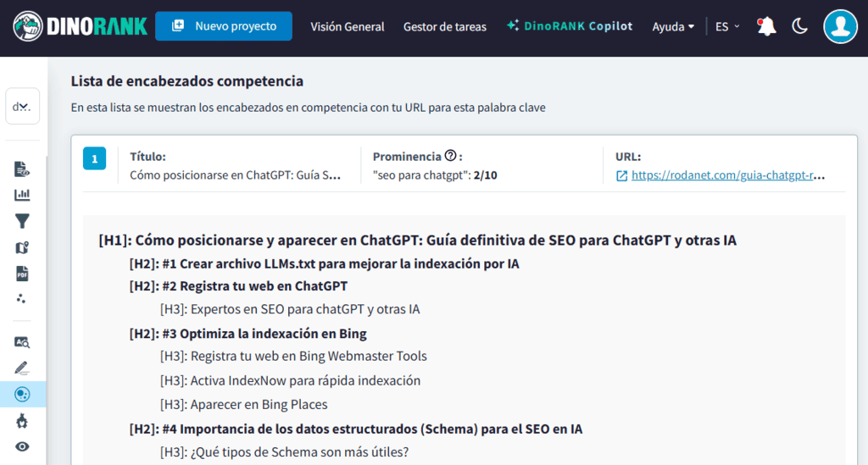Click H3 'Activa IndexNow para rápida indexación'
This screenshot has height=465, width=868.
click(290, 380)
